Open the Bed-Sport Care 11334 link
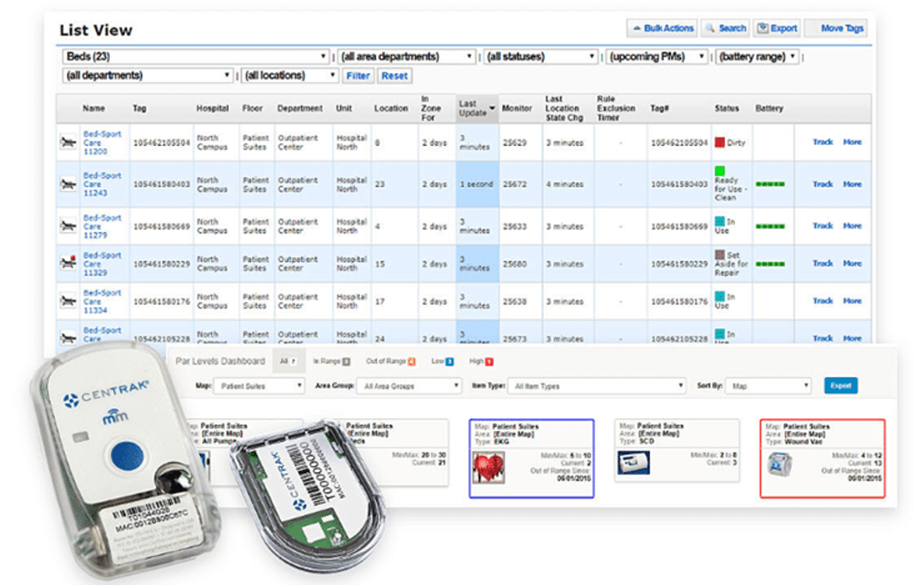The image size is (924, 585). tap(102, 301)
